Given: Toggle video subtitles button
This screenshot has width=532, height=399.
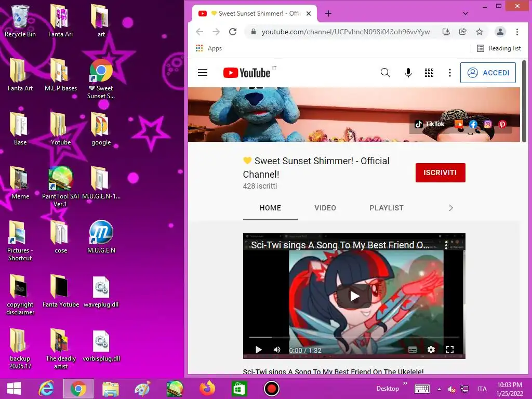Looking at the screenshot, I should [x=412, y=350].
